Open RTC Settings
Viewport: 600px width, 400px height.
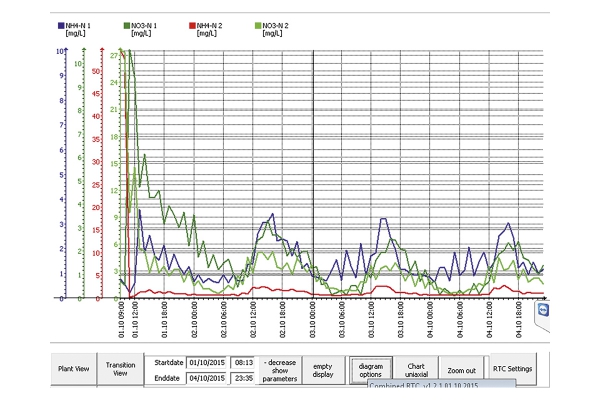tap(513, 369)
